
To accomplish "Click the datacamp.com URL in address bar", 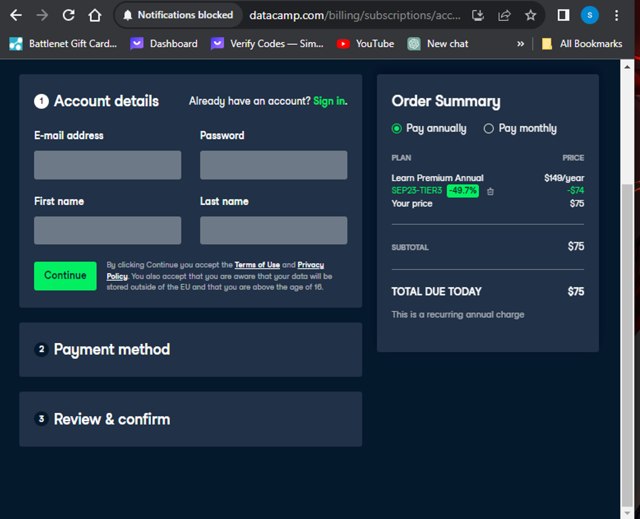I will (x=355, y=16).
